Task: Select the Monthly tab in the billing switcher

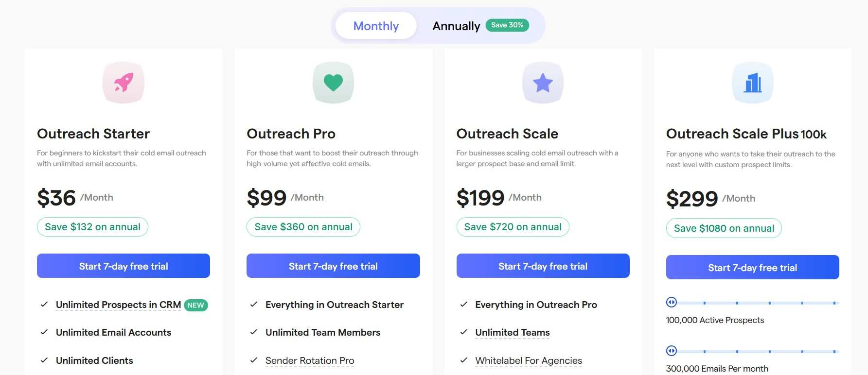Action: pos(375,26)
